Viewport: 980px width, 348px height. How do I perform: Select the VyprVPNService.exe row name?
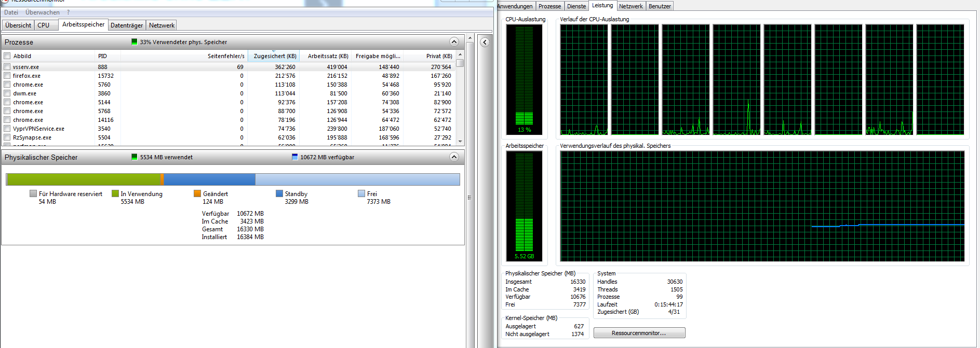click(38, 129)
